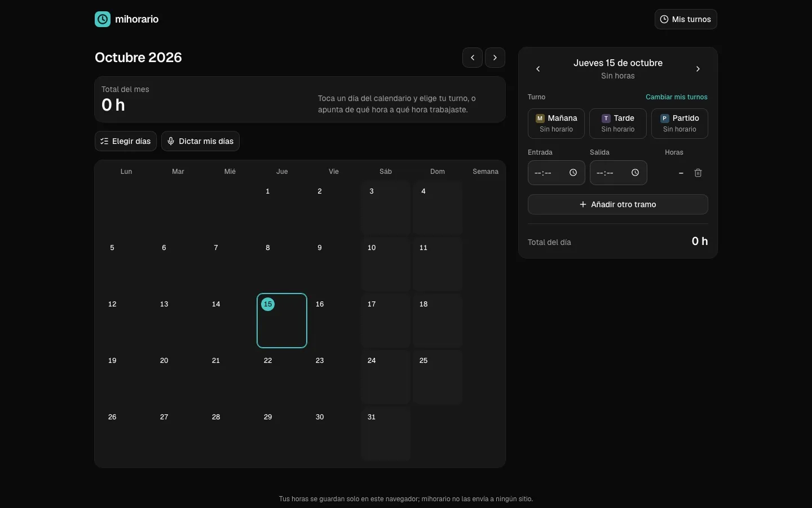This screenshot has height=508, width=812.
Task: Click the Total del mes label
Action: pyautogui.click(x=125, y=89)
